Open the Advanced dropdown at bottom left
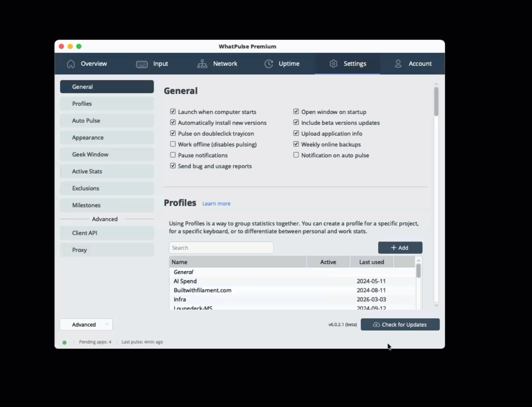This screenshot has width=532, height=407. pyautogui.click(x=86, y=325)
